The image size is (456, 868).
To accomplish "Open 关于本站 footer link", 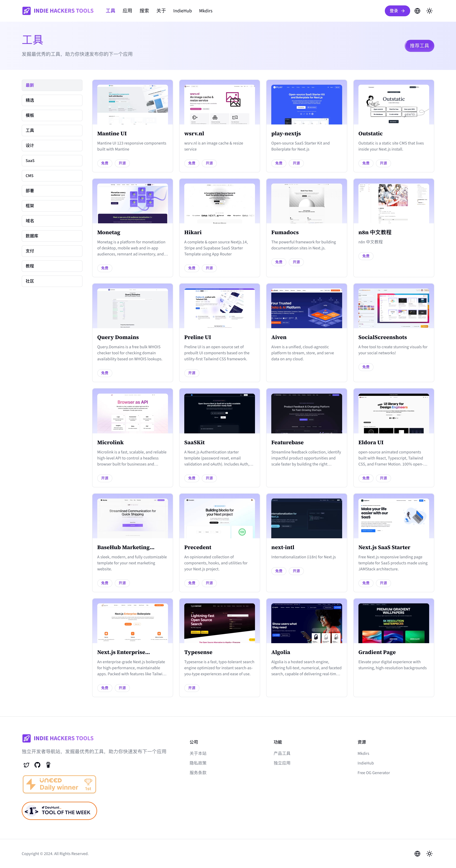I will [198, 753].
